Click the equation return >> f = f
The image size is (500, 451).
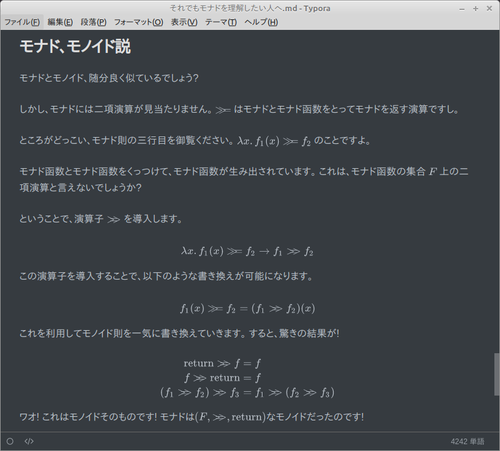(222, 363)
